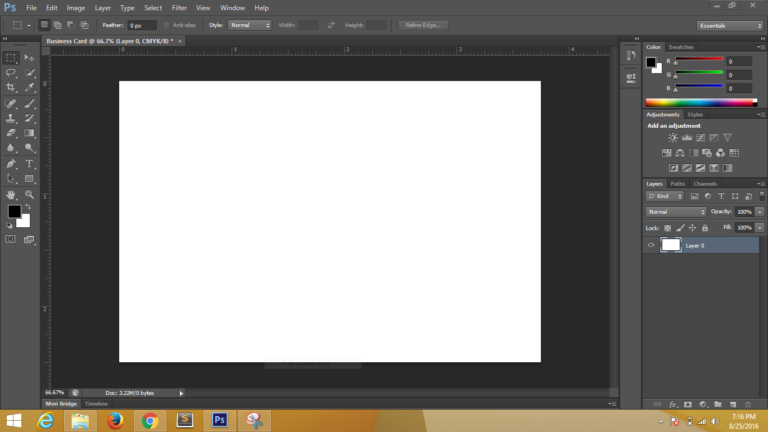
Task: Select the Path Selection tool
Action: (x=11, y=179)
